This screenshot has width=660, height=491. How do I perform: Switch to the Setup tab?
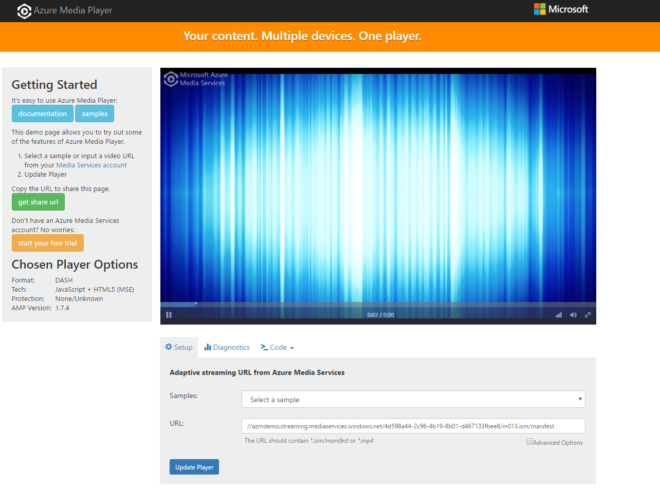(x=179, y=347)
